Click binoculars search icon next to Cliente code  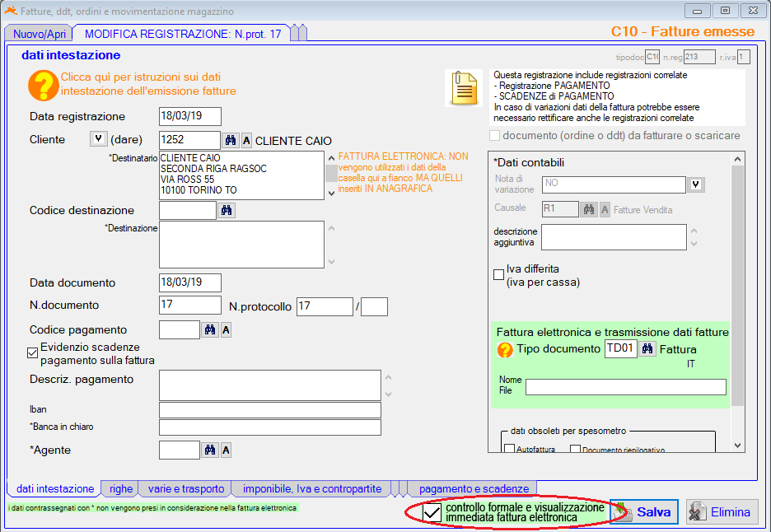231,141
